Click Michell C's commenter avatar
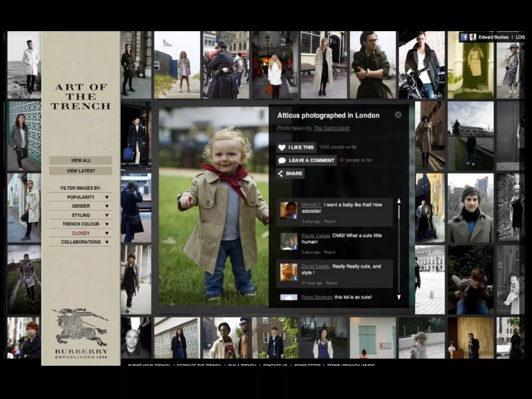This screenshot has width=532, height=399. tap(288, 210)
